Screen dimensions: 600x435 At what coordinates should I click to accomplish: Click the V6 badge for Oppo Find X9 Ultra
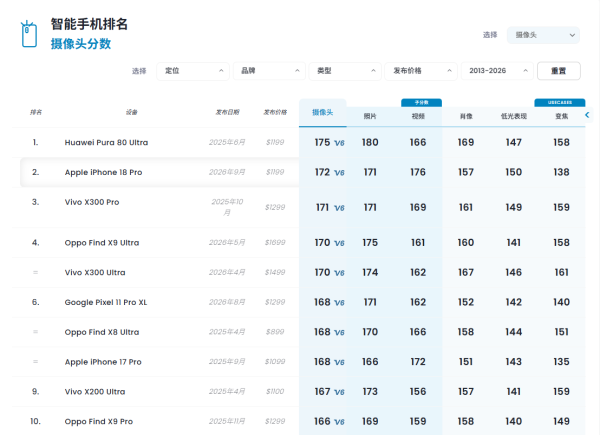click(x=339, y=243)
